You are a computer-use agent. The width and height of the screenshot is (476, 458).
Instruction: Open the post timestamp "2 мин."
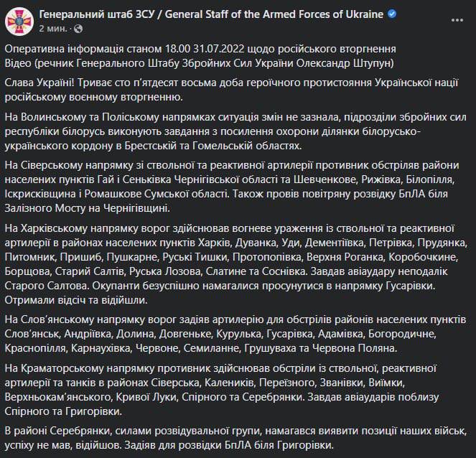click(x=52, y=27)
